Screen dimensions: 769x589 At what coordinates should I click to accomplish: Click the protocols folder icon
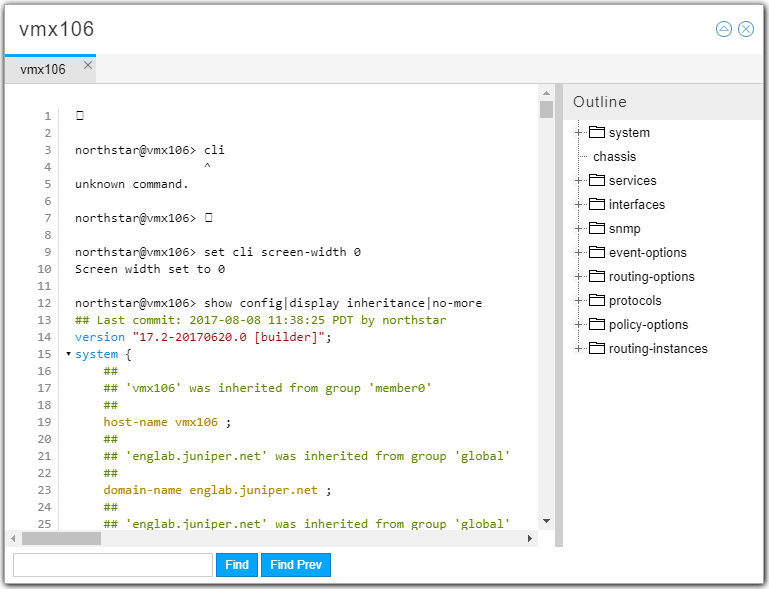click(x=597, y=301)
